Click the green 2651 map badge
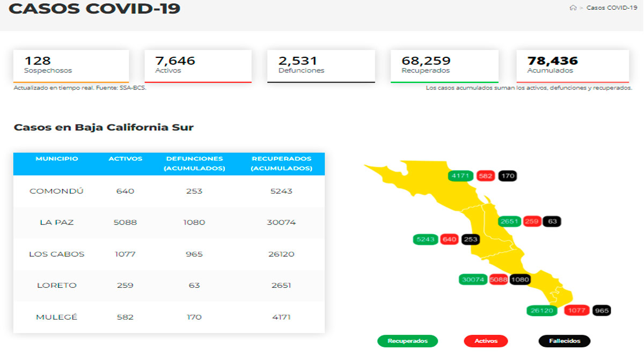 (510, 221)
